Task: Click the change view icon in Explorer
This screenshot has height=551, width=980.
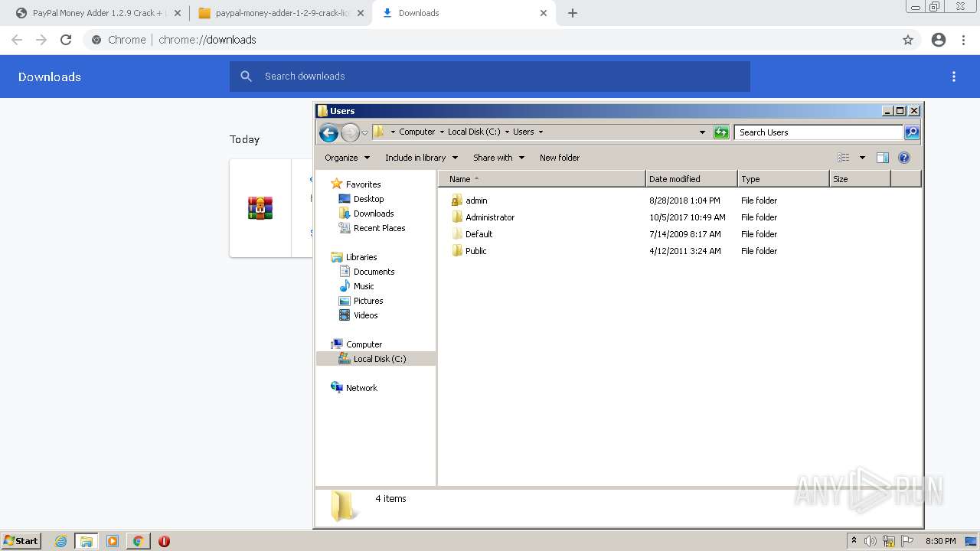Action: (844, 158)
